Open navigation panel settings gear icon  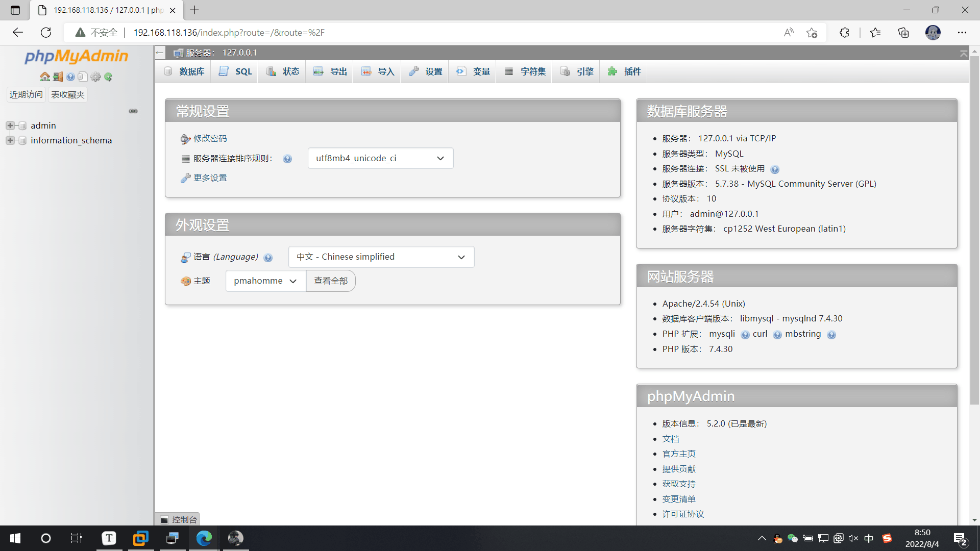[x=95, y=77]
